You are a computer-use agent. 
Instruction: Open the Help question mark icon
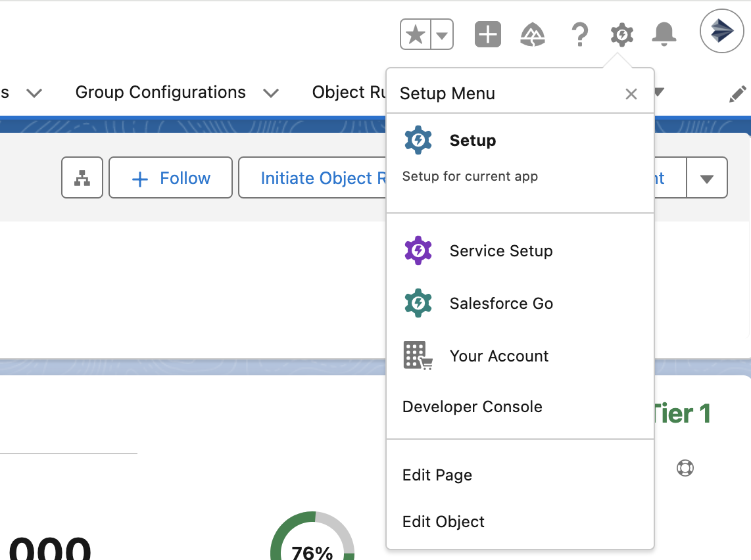point(579,34)
